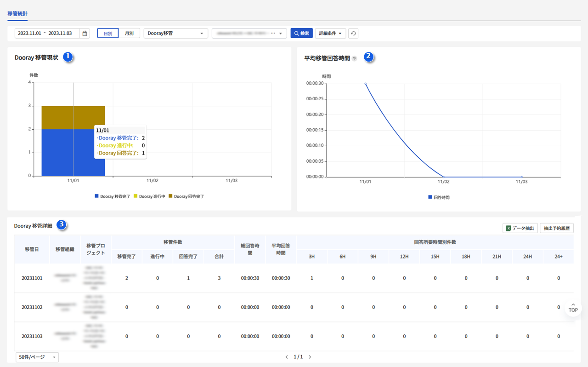Click the 検索 search button
Image resolution: width=588 pixels, height=367 pixels.
(302, 34)
